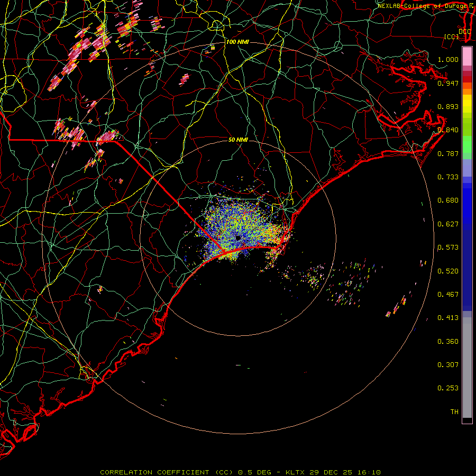
Task: Click the 0.680 scale value
Action: point(448,200)
